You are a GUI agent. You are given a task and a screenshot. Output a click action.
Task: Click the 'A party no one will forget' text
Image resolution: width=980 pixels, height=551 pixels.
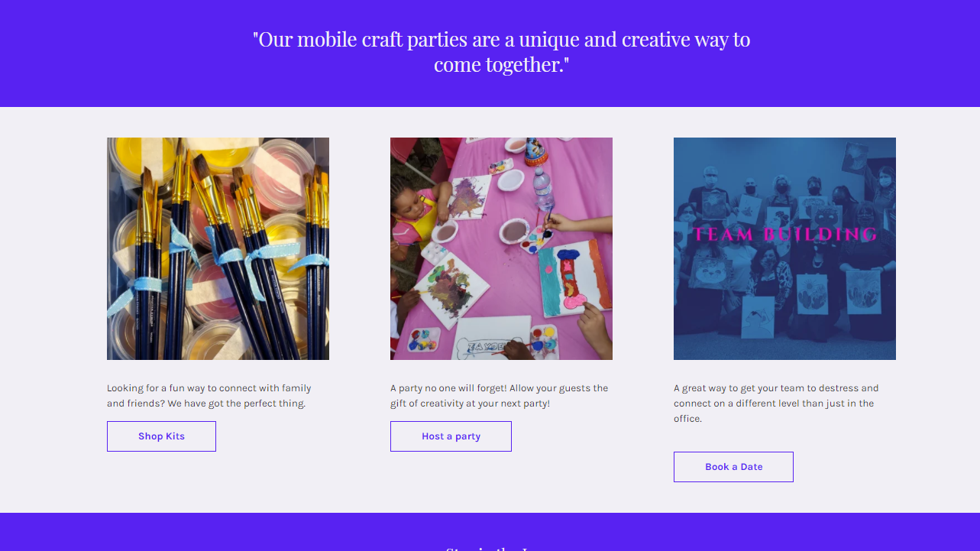point(499,396)
